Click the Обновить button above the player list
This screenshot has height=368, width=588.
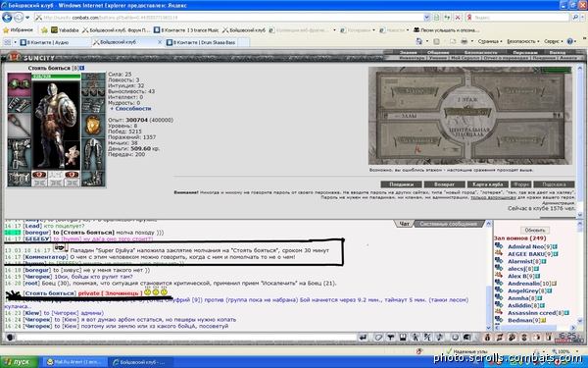535,230
